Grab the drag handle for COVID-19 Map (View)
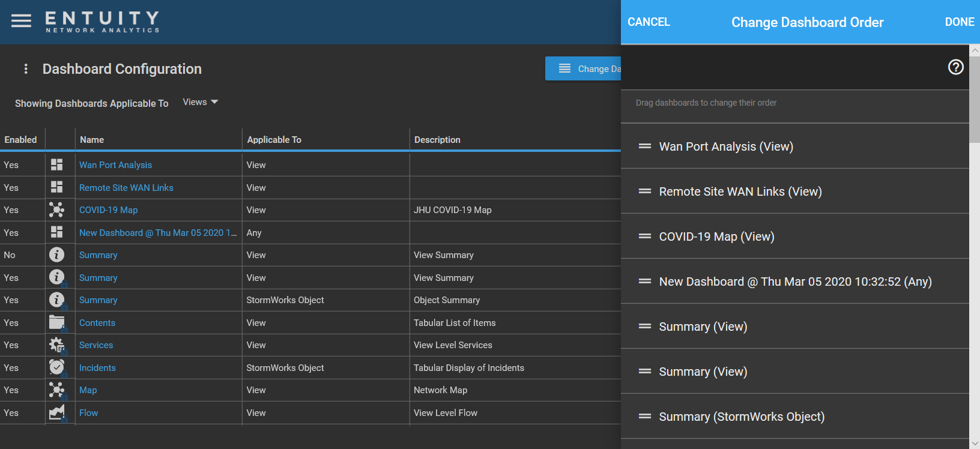 (645, 236)
